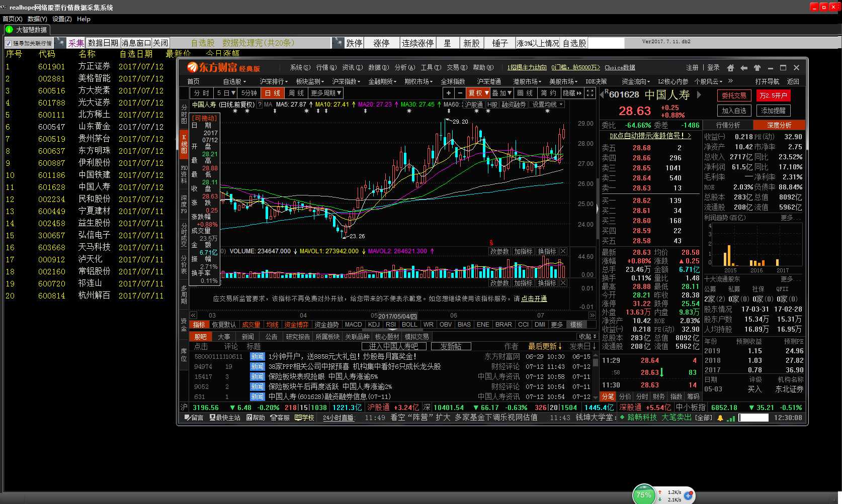Sort by 最后更新 column
Image resolution: width=842 pixels, height=504 pixels.
click(x=545, y=346)
